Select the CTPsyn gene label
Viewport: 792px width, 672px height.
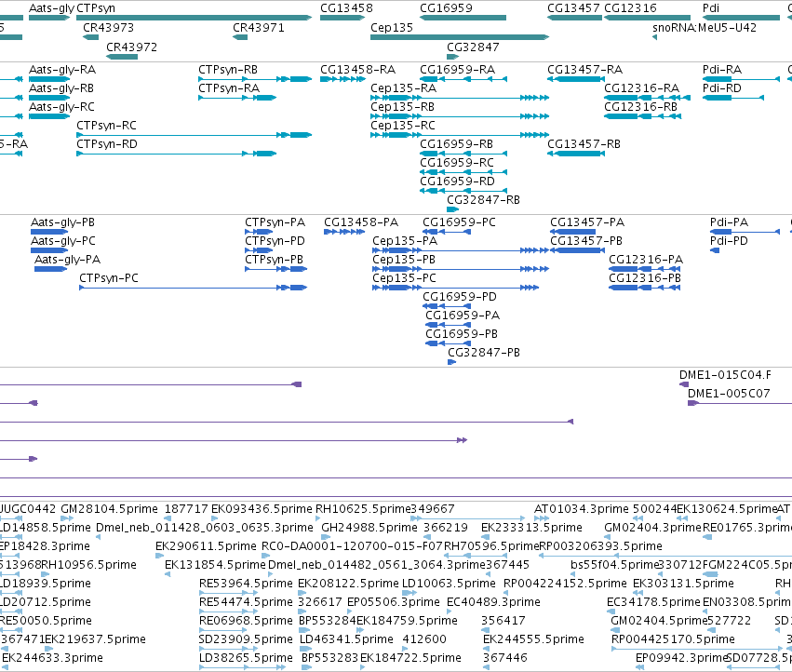coord(96,8)
